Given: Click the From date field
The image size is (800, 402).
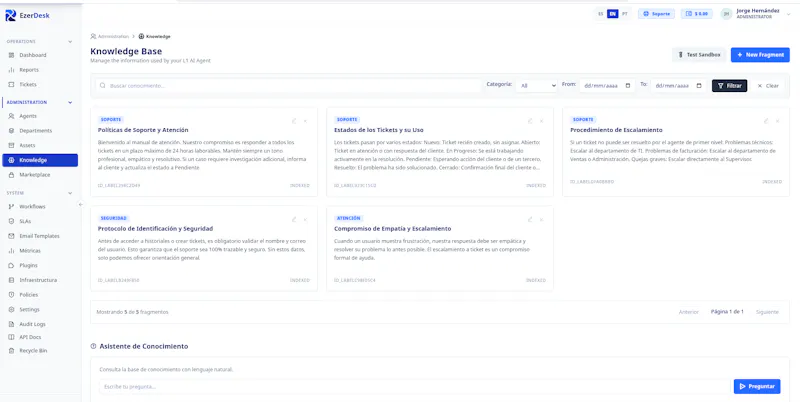Looking at the screenshot, I should 607,86.
